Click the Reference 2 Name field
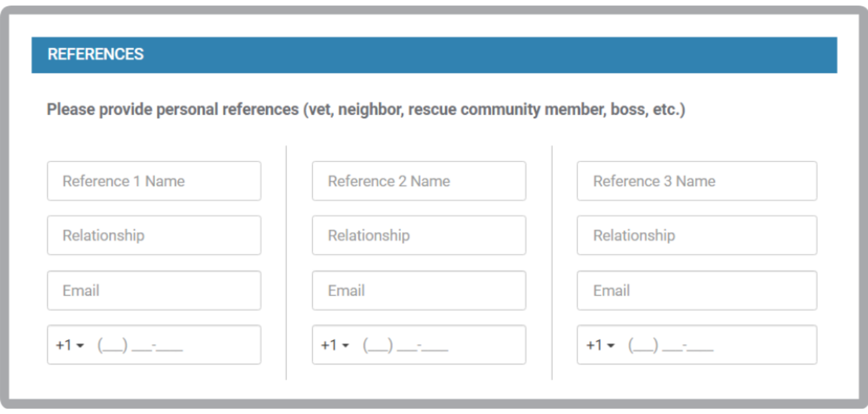Screen dimensions: 868x414 pyautogui.click(x=419, y=181)
